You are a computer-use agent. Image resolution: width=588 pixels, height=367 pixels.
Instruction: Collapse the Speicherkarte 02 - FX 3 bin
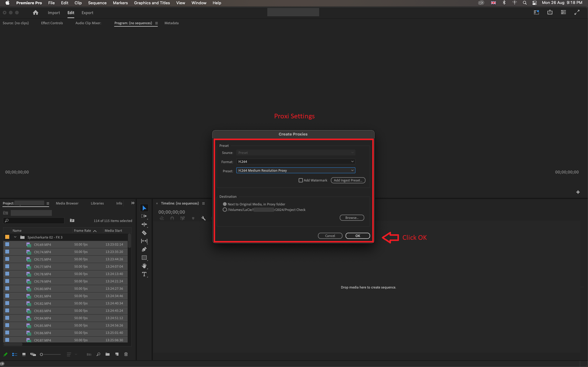[x=15, y=237]
